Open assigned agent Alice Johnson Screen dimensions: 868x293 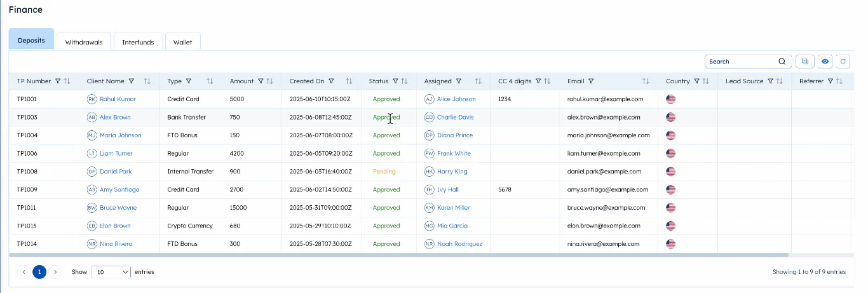pyautogui.click(x=456, y=99)
